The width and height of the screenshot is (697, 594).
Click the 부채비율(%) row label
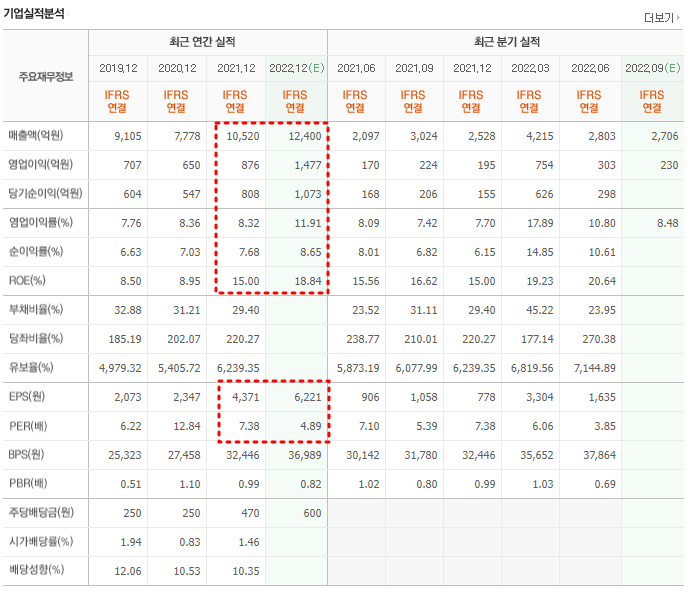click(36, 309)
